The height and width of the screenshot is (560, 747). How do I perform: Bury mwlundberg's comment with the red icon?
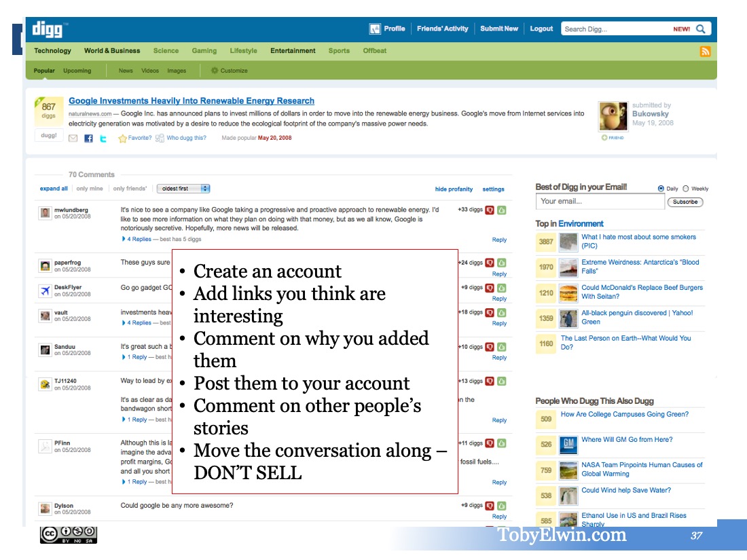489,210
